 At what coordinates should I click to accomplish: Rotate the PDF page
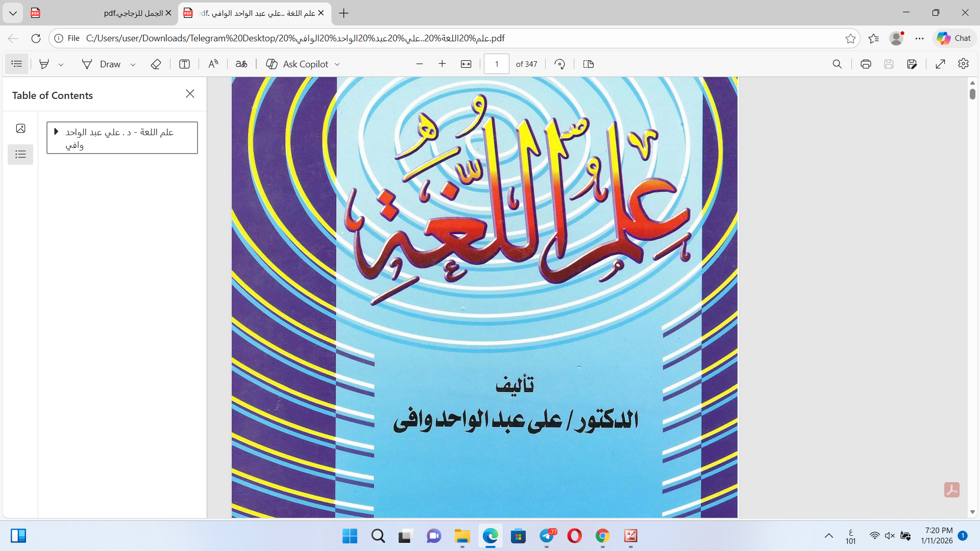(x=560, y=64)
